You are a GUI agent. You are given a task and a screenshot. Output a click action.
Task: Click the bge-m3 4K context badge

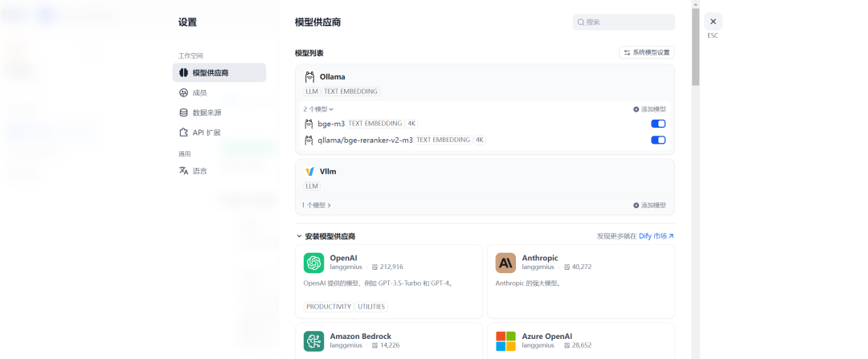(411, 124)
